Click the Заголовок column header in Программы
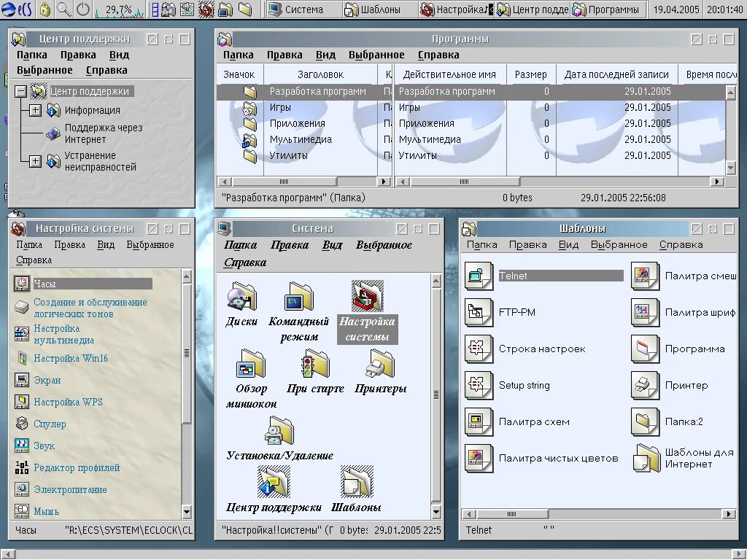This screenshot has height=560, width=747. pyautogui.click(x=321, y=74)
